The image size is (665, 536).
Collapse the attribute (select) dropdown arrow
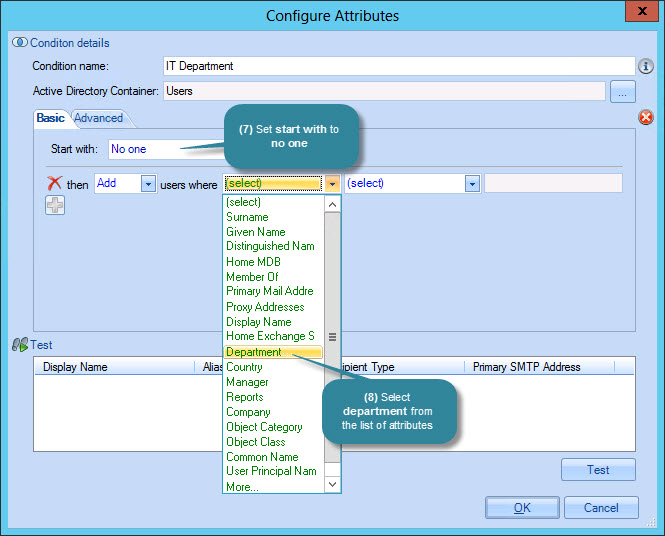point(332,184)
